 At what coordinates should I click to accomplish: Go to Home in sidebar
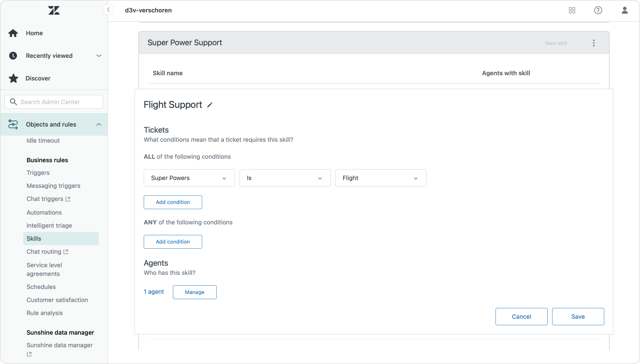tap(34, 33)
